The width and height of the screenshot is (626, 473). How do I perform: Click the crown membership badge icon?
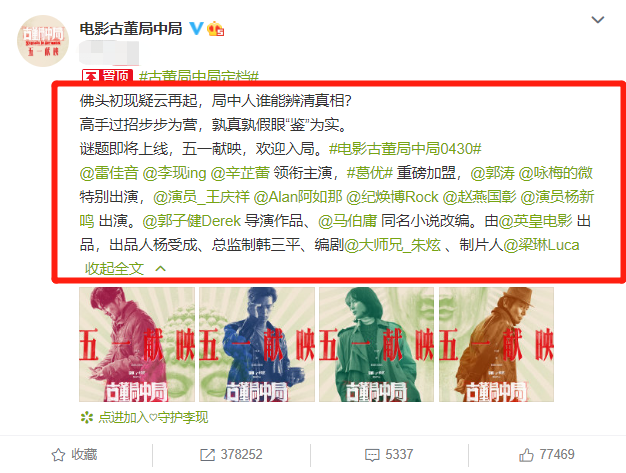click(216, 28)
